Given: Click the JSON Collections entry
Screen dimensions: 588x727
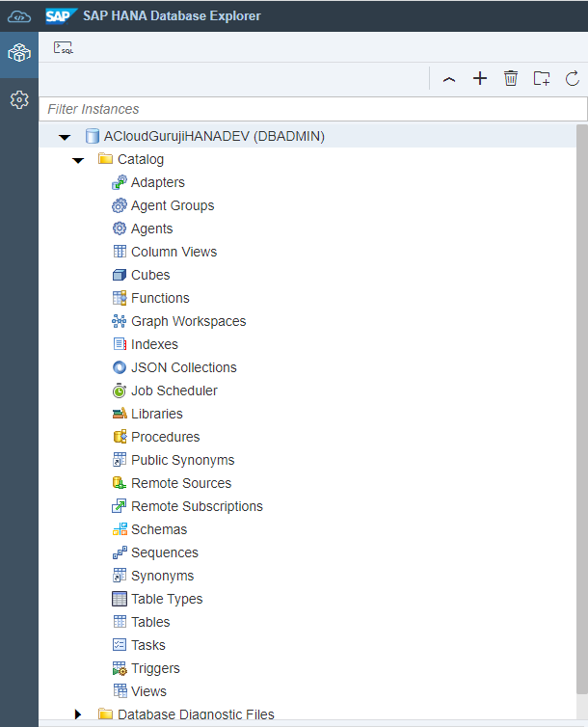Looking at the screenshot, I should click(183, 367).
